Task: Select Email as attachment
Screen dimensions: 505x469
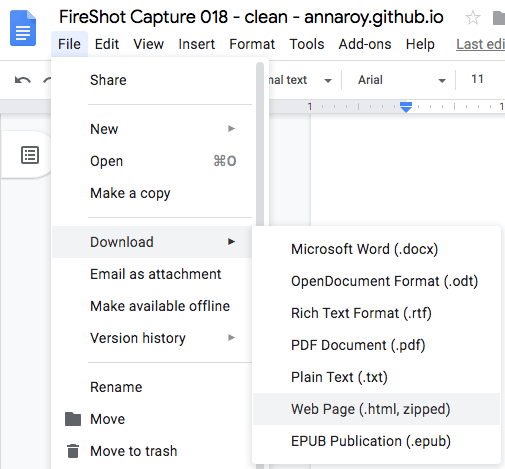Action: coord(152,274)
